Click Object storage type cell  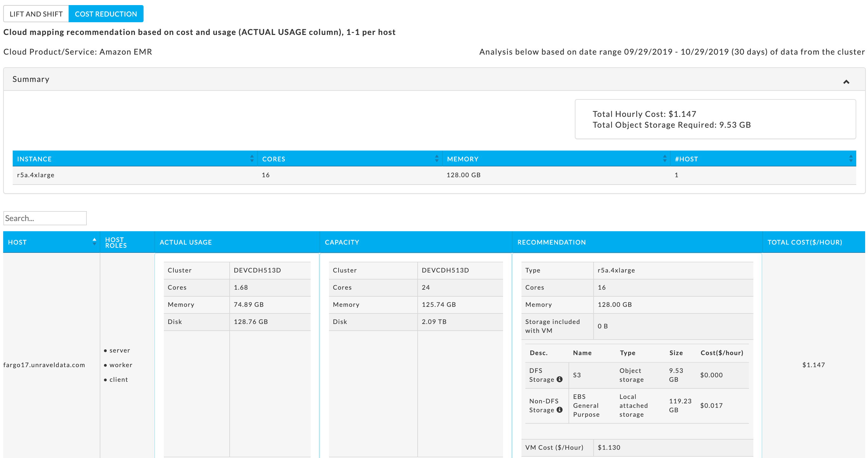tap(631, 375)
